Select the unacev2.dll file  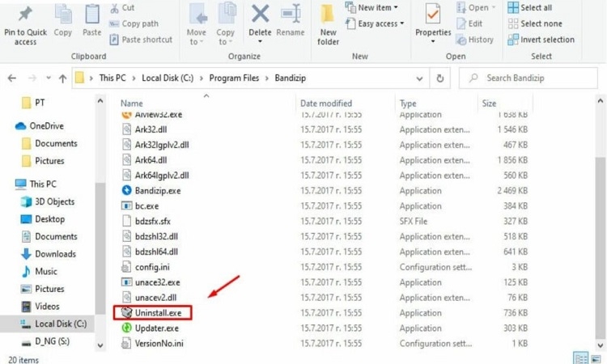(150, 298)
